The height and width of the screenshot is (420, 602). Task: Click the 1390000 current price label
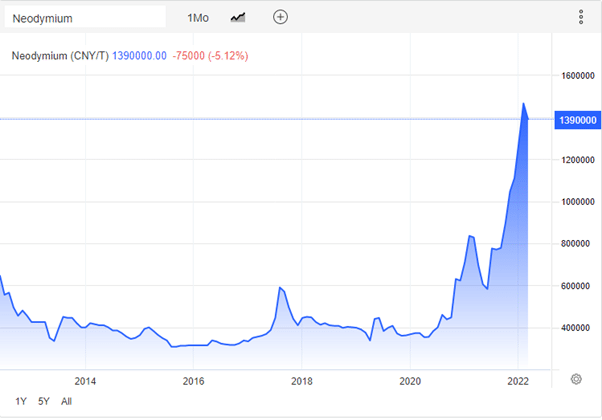pyautogui.click(x=577, y=120)
